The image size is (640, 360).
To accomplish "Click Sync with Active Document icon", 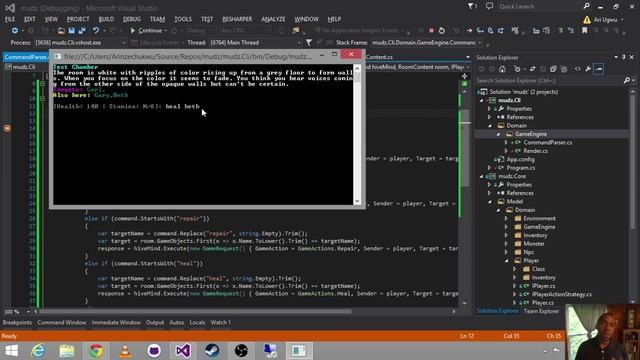I will pyautogui.click(x=532, y=69).
